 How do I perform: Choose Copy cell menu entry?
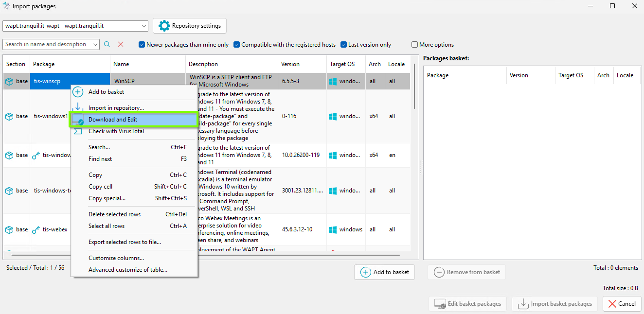tap(134, 187)
